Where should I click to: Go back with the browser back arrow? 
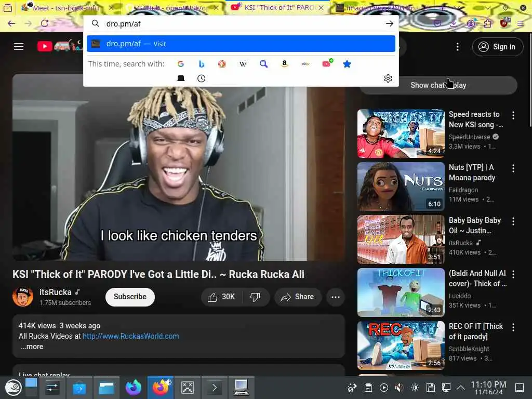click(x=11, y=23)
